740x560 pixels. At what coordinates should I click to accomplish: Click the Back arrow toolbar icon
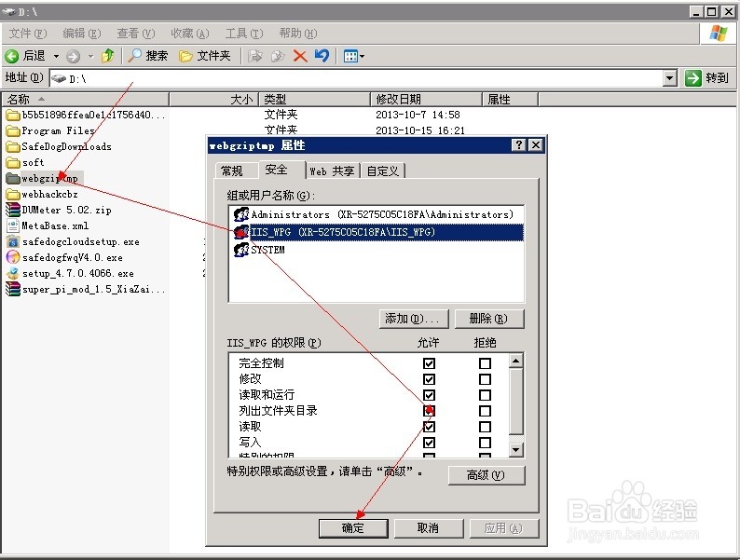(12, 56)
